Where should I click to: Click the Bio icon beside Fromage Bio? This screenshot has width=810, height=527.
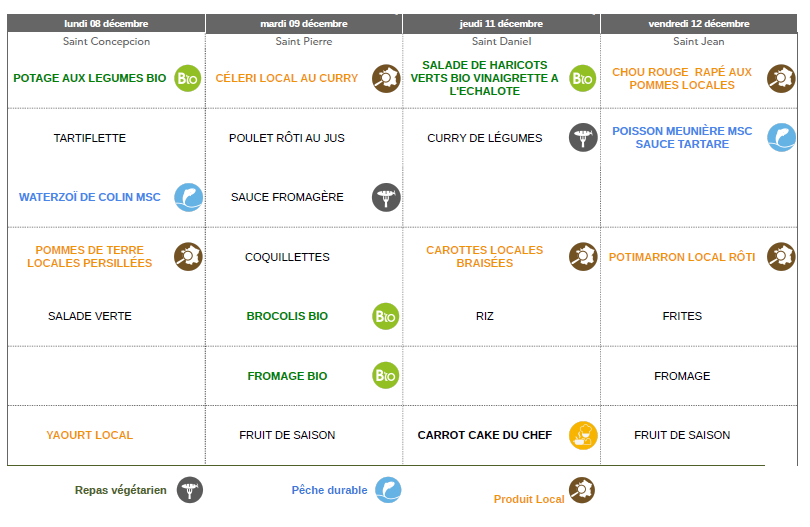386,376
